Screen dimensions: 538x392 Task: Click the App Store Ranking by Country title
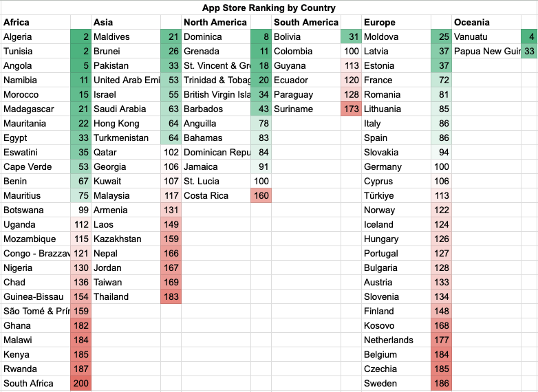click(269, 8)
